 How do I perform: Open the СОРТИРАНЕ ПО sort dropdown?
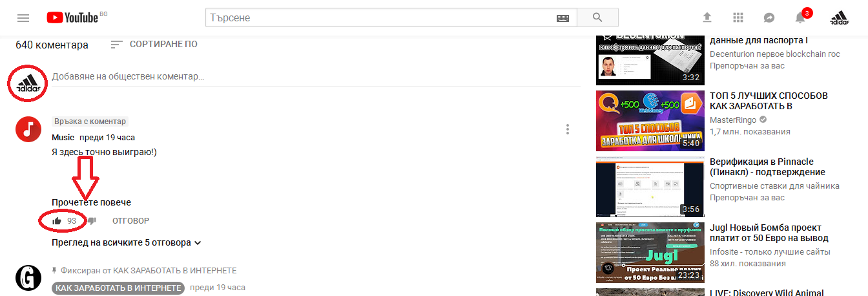pos(154,45)
